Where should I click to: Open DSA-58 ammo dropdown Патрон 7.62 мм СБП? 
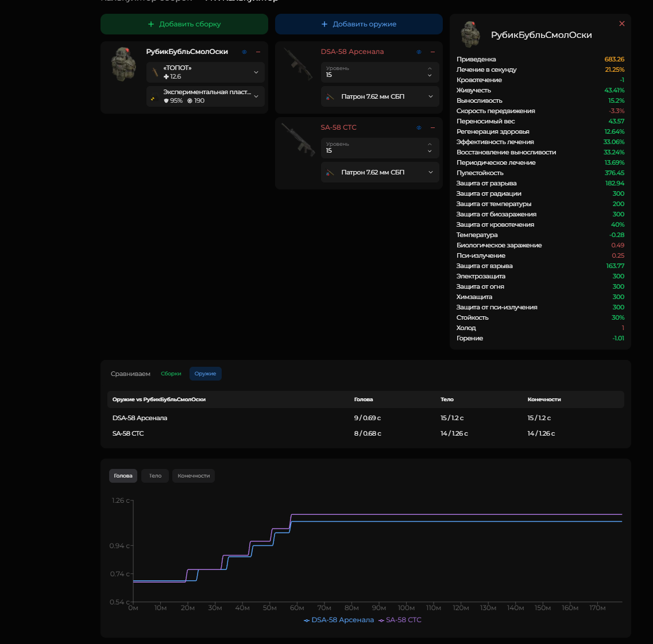380,96
